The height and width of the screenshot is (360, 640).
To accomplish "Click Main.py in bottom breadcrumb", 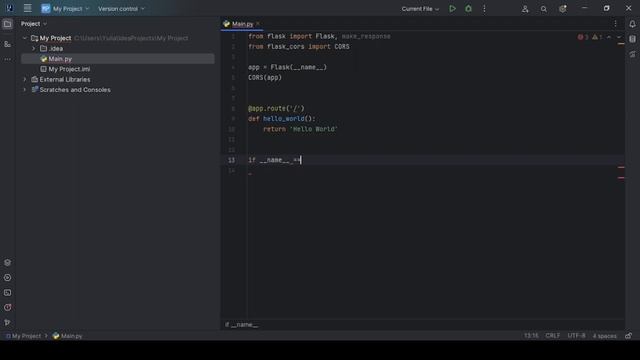I will point(67,336).
